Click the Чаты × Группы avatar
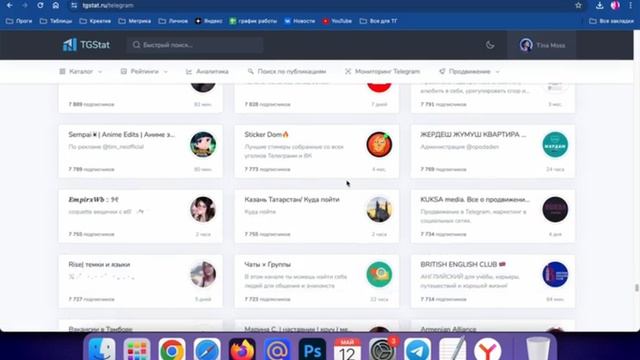The height and width of the screenshot is (360, 640). [x=379, y=274]
